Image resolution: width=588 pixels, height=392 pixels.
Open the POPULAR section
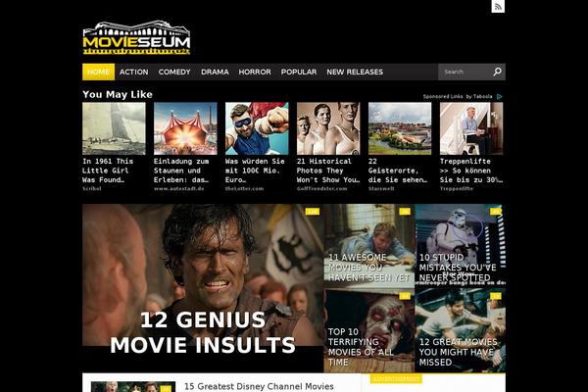click(299, 72)
